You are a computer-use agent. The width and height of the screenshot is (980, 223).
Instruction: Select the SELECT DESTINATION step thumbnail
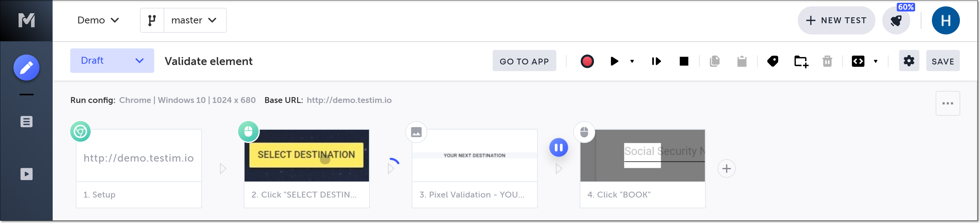point(306,155)
